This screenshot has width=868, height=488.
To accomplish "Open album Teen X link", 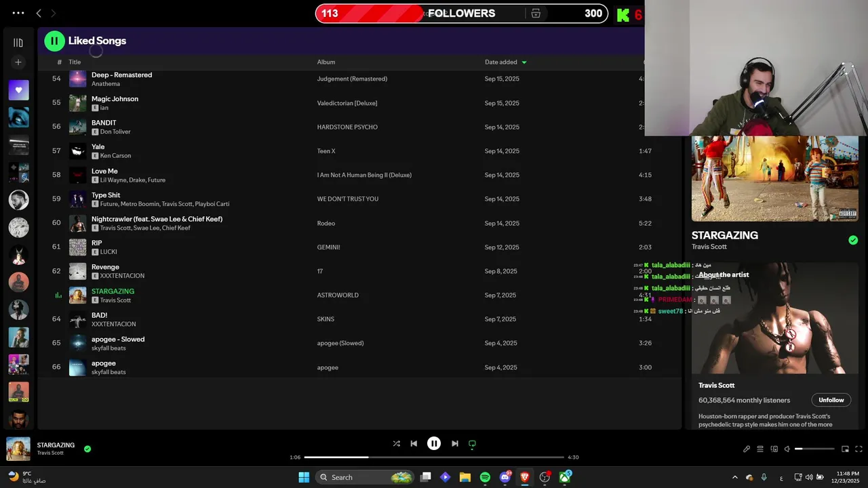I will pos(326,151).
